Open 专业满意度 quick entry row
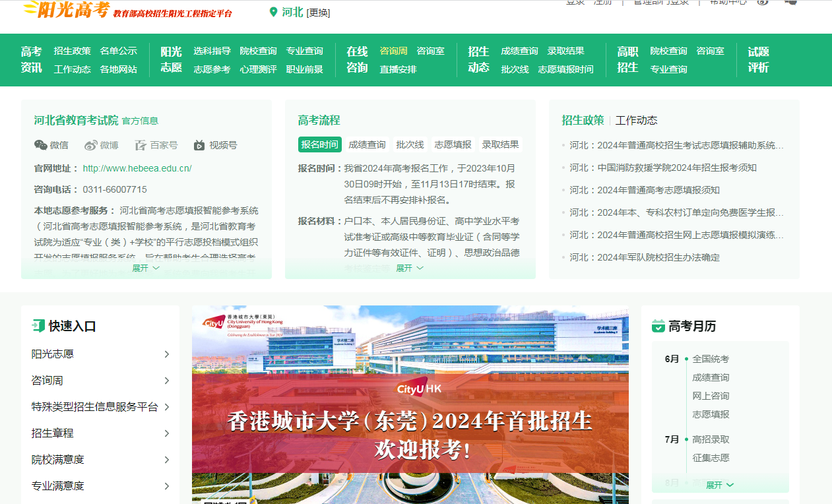This screenshot has height=504, width=832. point(100,486)
